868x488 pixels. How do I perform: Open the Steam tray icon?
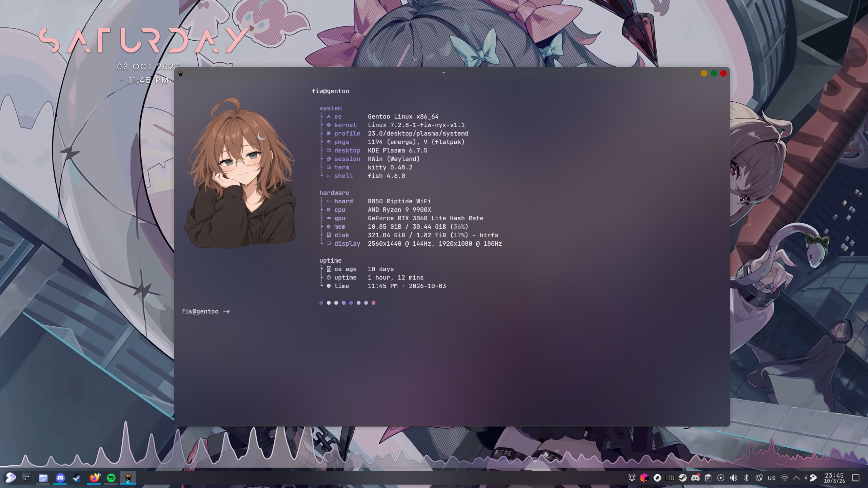(683, 478)
